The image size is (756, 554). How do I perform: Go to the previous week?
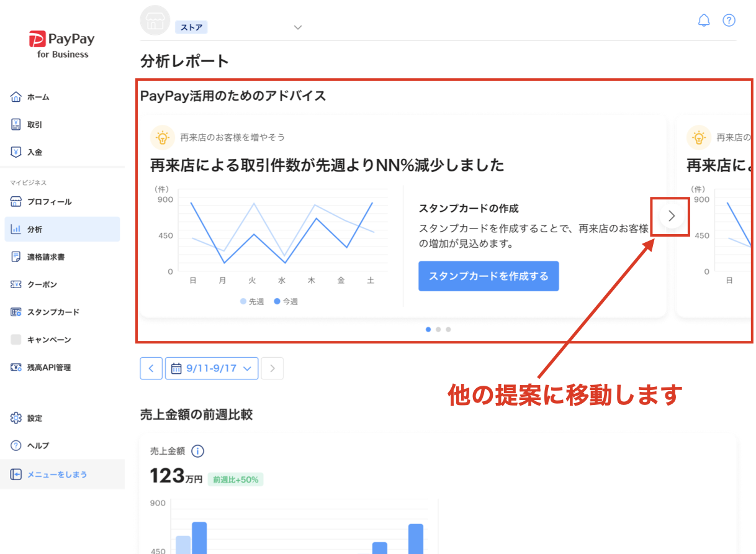[x=151, y=368]
